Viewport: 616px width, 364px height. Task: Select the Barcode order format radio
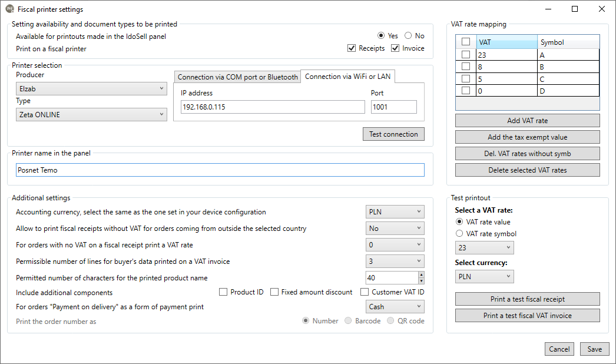click(348, 321)
